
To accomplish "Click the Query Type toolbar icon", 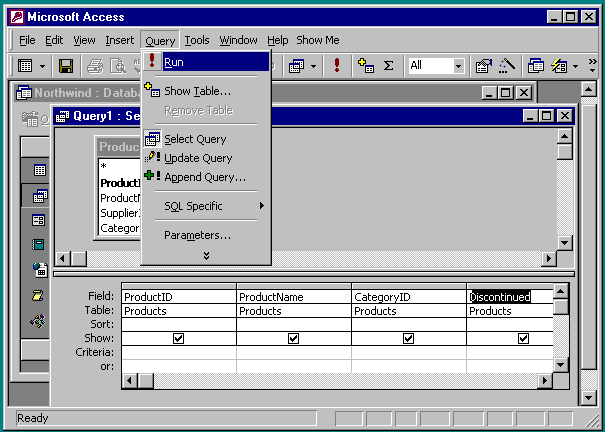I will (296, 66).
